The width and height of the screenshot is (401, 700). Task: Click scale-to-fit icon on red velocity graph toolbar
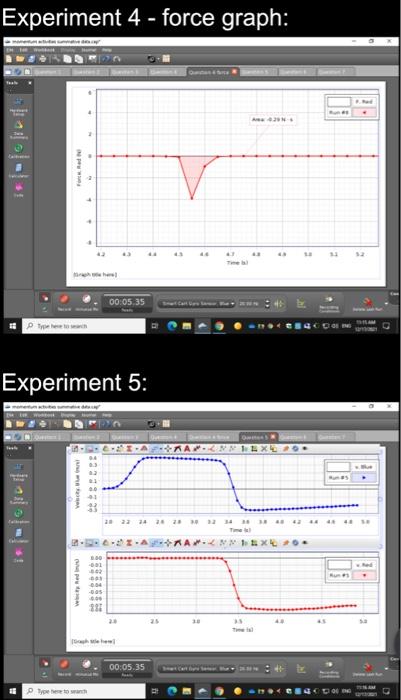(x=75, y=543)
